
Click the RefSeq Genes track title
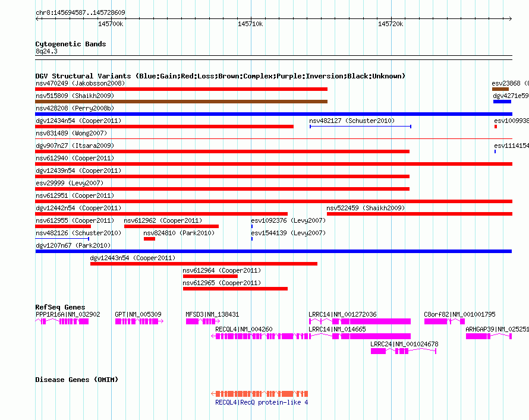[x=60, y=307]
